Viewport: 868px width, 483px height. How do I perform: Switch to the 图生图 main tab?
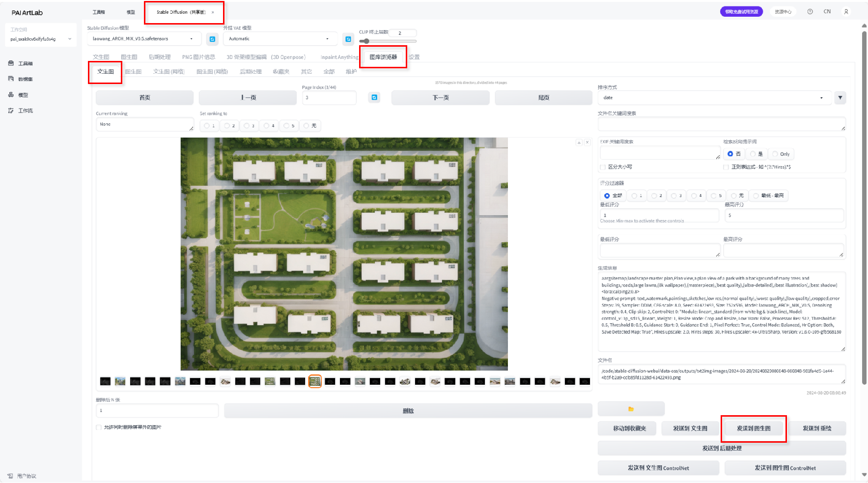click(x=129, y=57)
